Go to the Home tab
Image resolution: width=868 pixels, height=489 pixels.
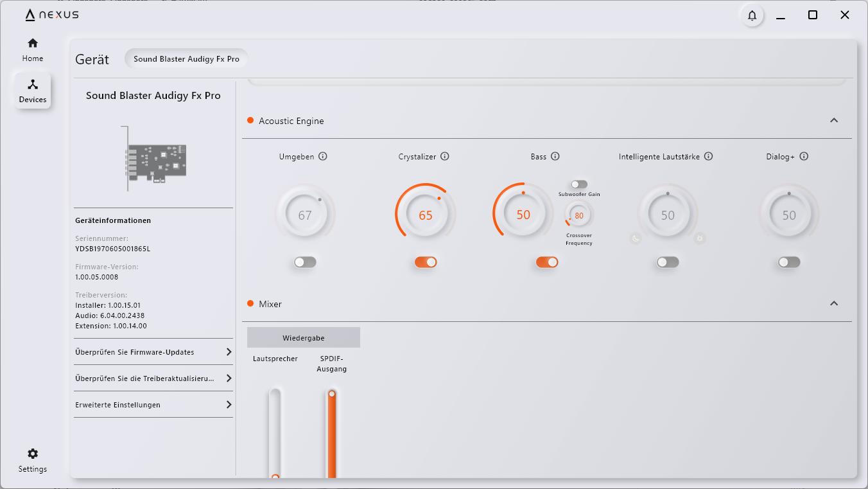click(33, 49)
